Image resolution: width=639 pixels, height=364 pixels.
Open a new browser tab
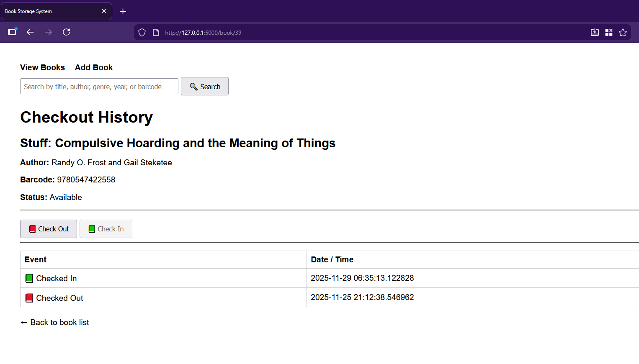[123, 11]
